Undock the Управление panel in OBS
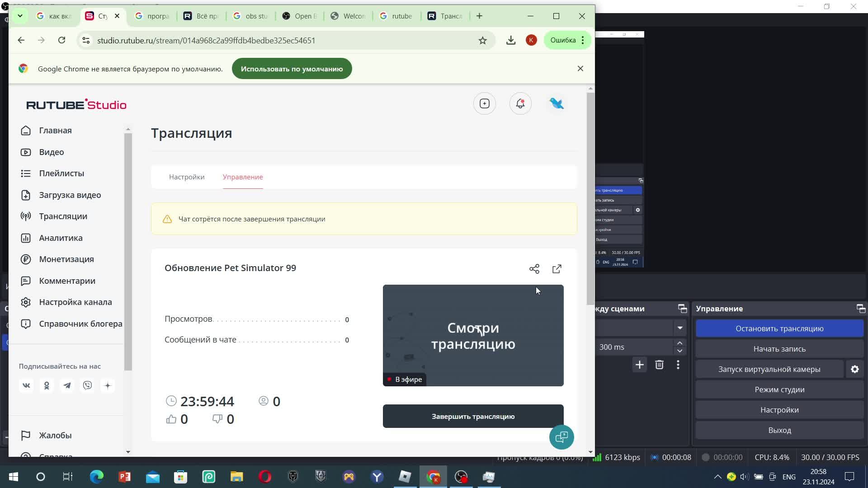This screenshot has width=868, height=488. click(x=861, y=309)
